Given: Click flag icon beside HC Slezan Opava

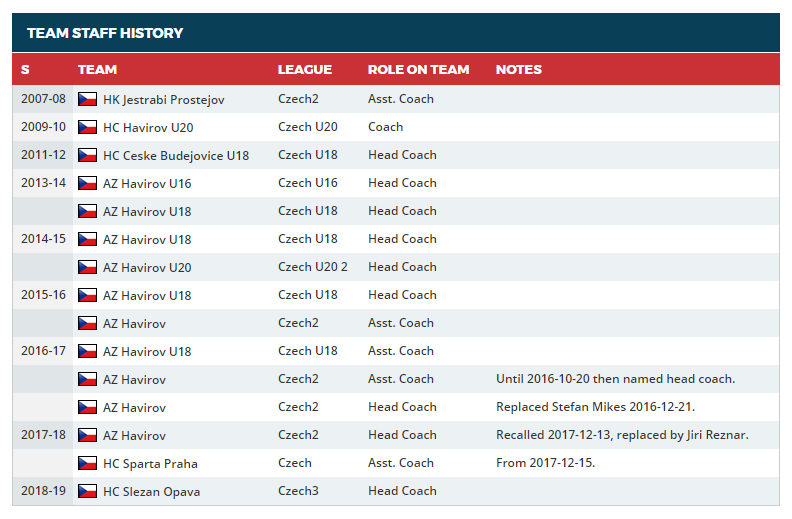Looking at the screenshot, I should pyautogui.click(x=87, y=491).
